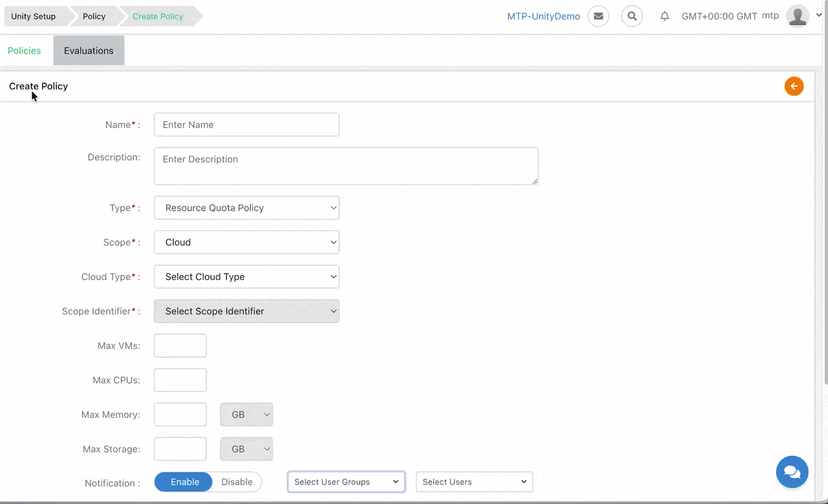828x504 pixels.
Task: Expand the Select Cloud Type dropdown
Action: click(x=246, y=276)
